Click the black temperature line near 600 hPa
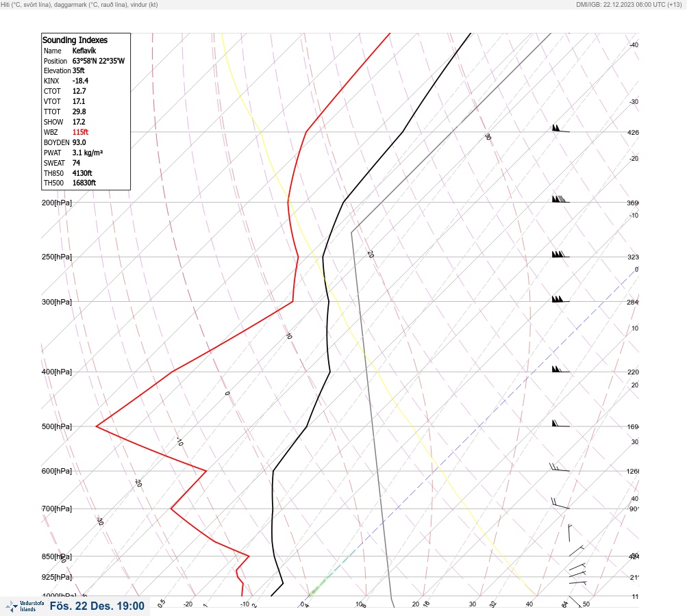Screen dimensions: 687x616 click(273, 471)
